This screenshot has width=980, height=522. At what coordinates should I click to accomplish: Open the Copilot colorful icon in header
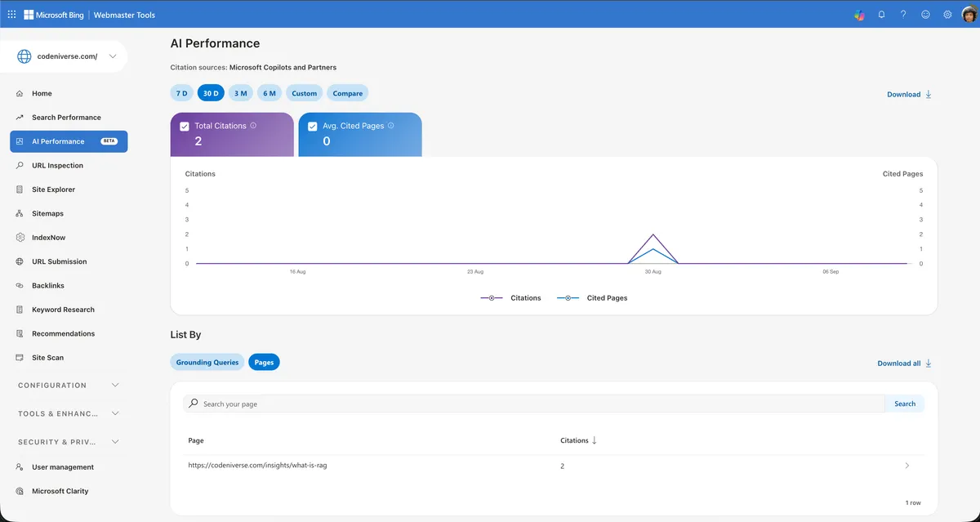(859, 15)
